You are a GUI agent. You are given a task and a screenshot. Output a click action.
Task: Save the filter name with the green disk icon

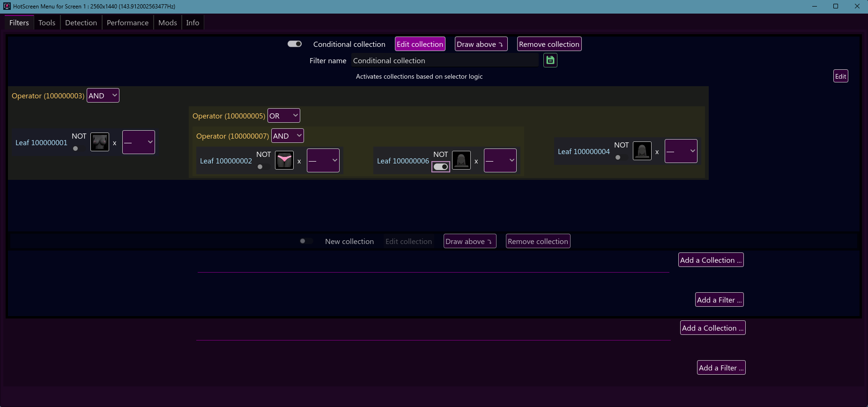(x=550, y=60)
